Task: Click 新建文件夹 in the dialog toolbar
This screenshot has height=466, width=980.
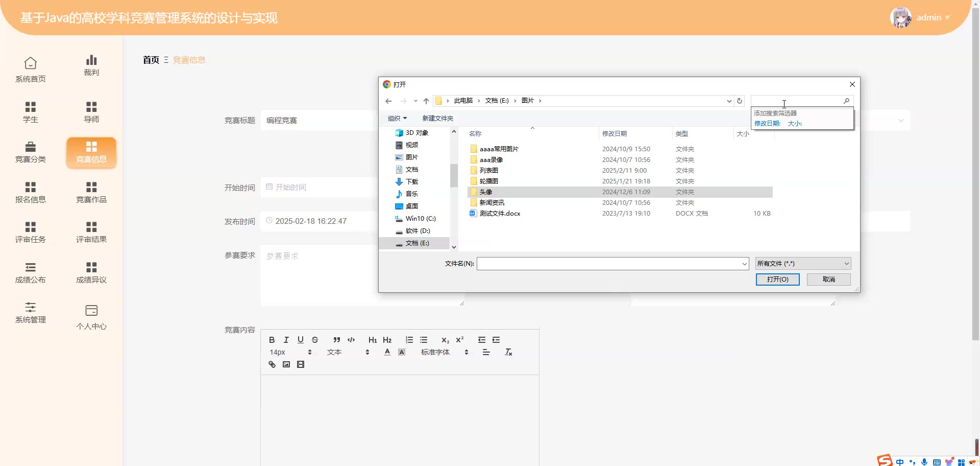Action: click(437, 119)
